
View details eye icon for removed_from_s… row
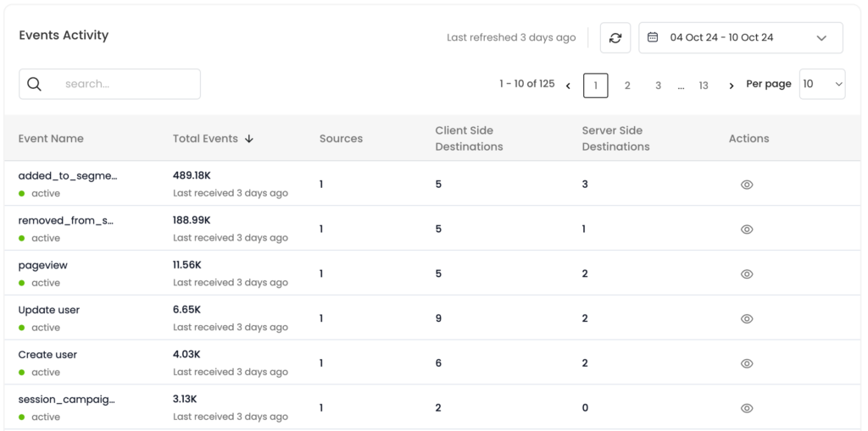[x=747, y=229]
